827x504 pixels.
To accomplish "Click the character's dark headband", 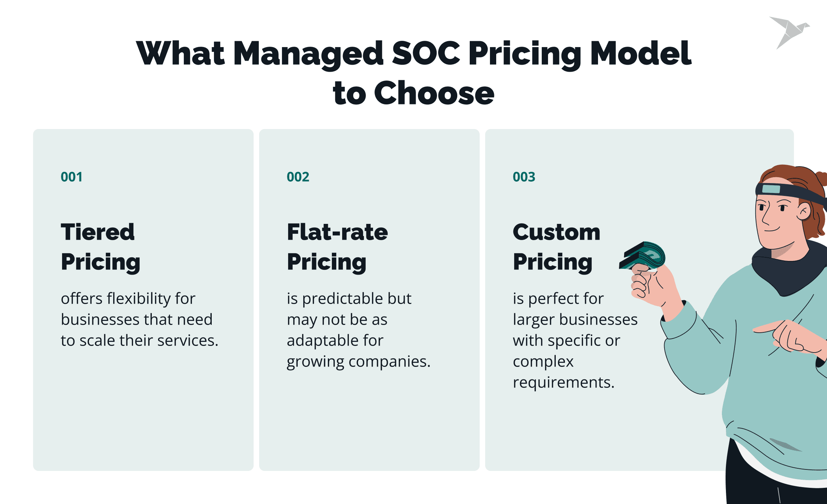I will 790,191.
